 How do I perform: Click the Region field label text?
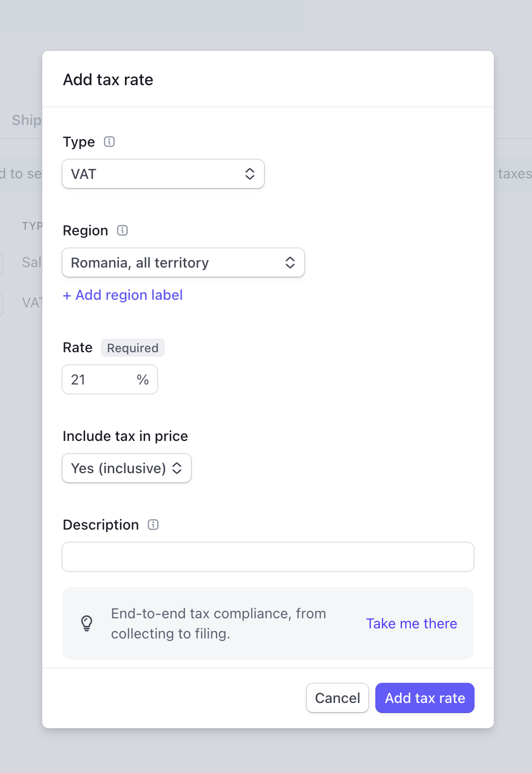tap(86, 230)
